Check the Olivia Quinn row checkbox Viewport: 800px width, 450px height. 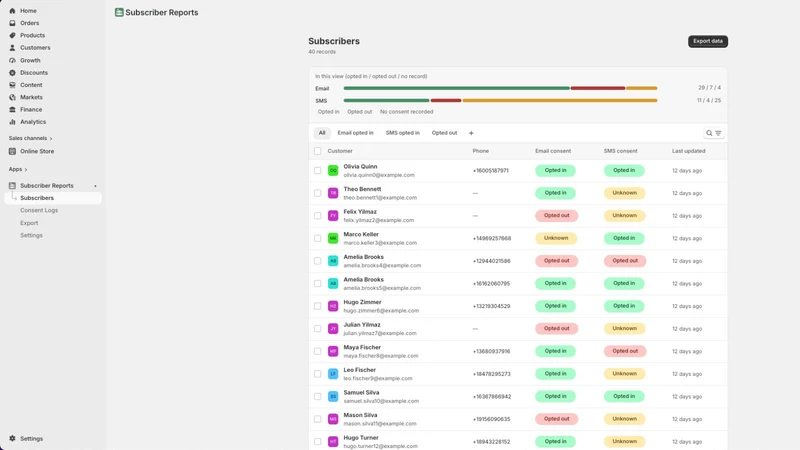(317, 170)
